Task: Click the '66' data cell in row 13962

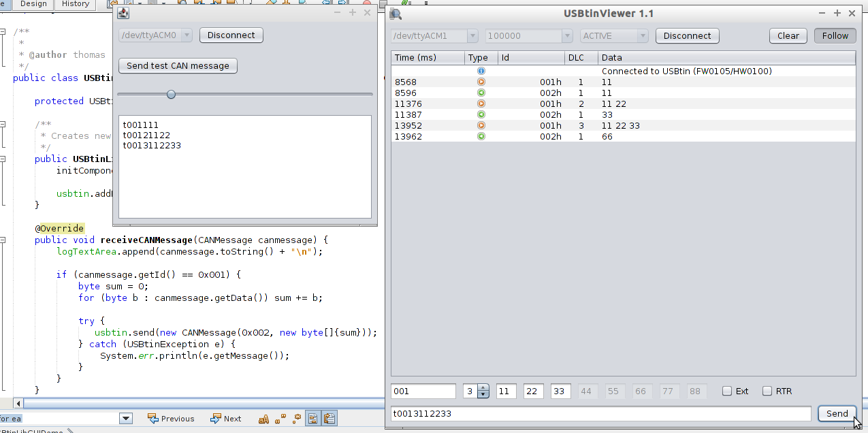Action: pos(726,137)
